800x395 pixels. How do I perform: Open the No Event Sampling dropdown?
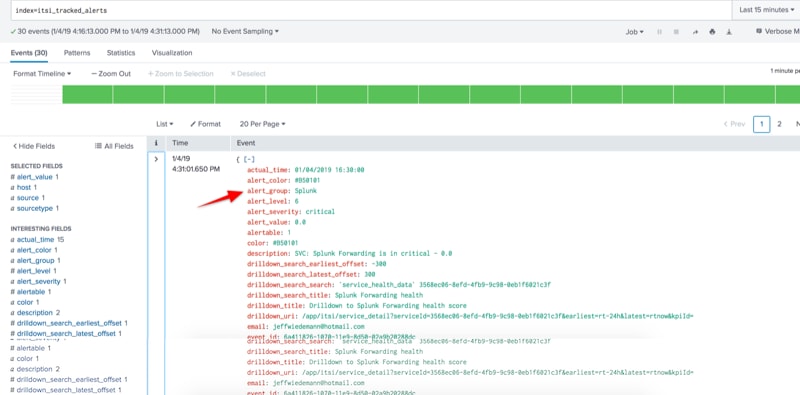[245, 31]
